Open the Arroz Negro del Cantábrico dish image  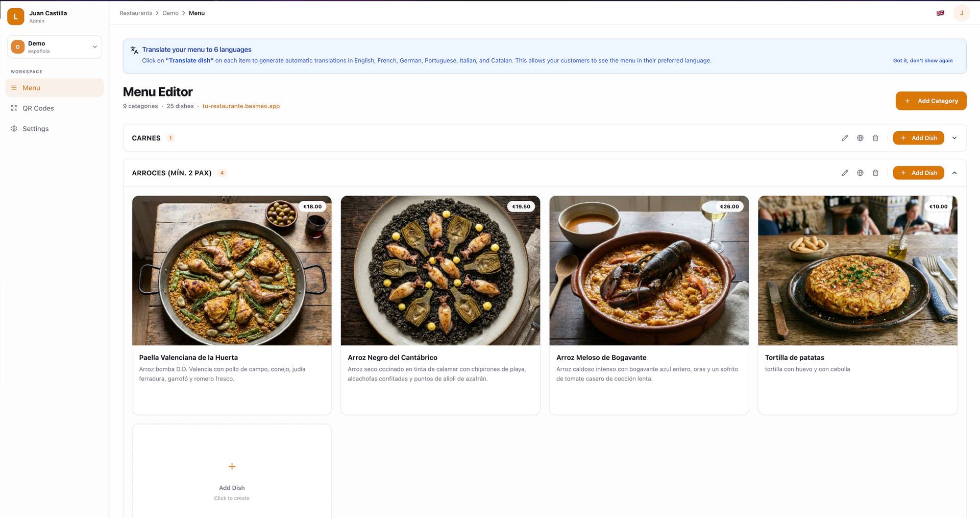[x=440, y=270]
